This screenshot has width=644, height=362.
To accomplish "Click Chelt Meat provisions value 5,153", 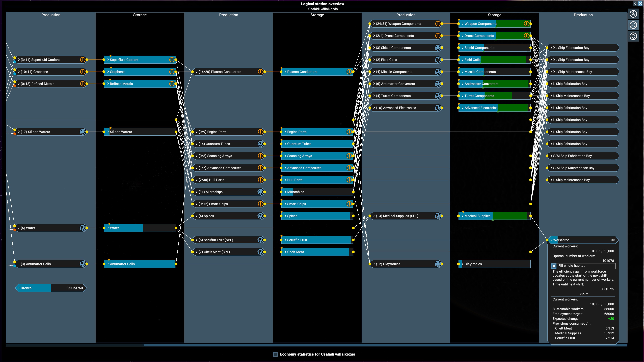I will click(609, 328).
